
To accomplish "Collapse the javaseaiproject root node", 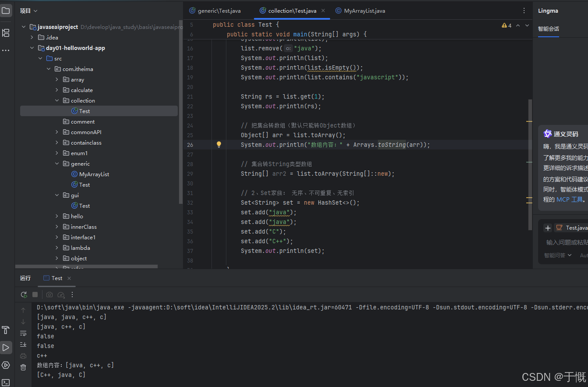I will (x=24, y=27).
